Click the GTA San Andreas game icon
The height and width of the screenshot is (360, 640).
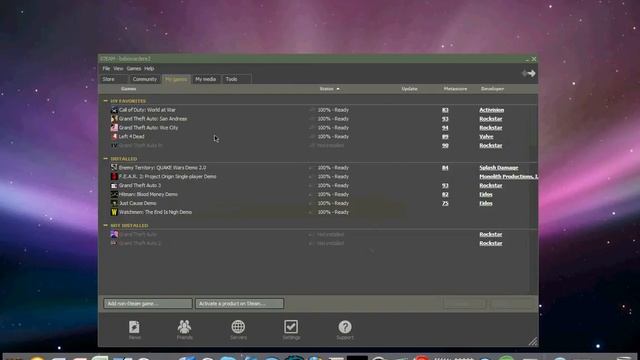tap(114, 119)
